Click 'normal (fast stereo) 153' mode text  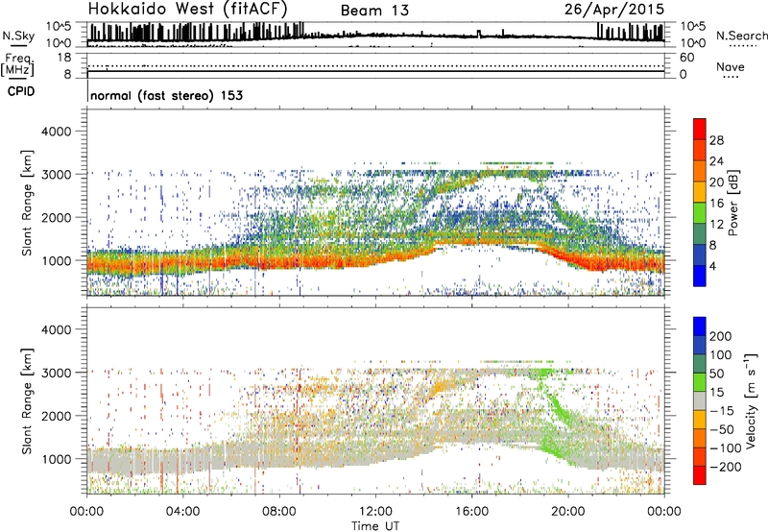click(x=166, y=95)
